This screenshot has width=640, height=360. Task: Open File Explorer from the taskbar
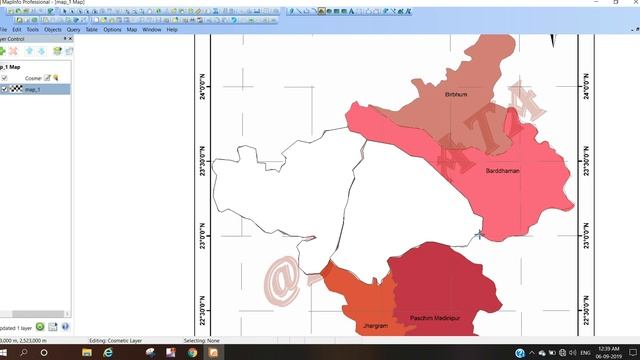[x=87, y=352]
